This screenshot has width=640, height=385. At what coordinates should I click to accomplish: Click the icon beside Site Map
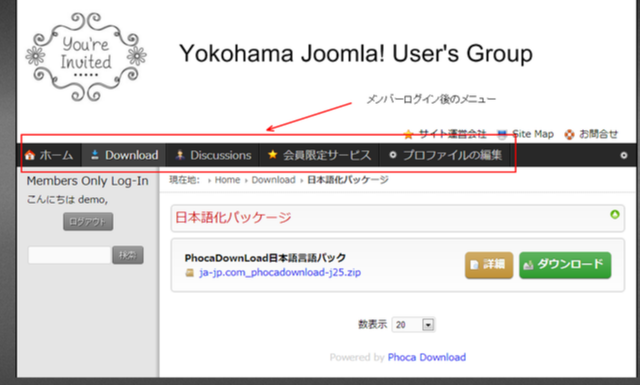tap(502, 134)
